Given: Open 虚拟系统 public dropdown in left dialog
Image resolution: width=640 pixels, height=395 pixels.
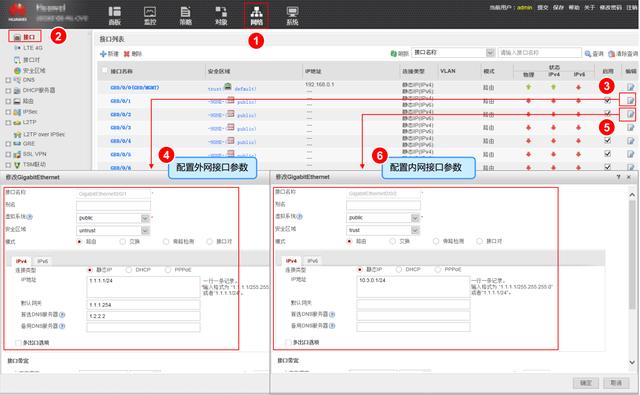Looking at the screenshot, I should pos(145,218).
